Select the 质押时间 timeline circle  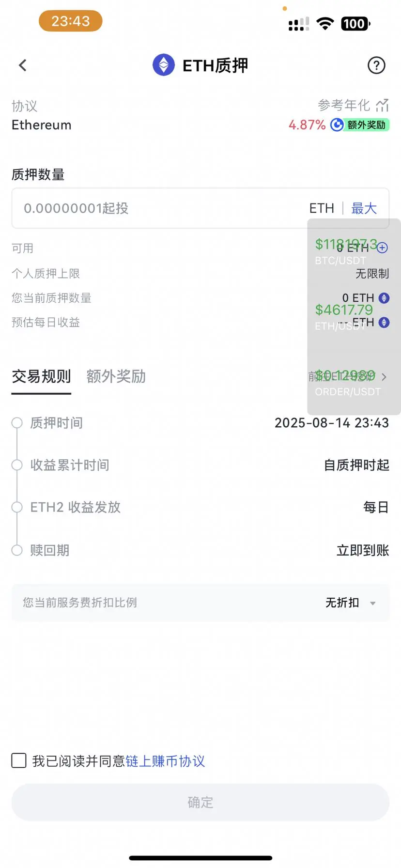tap(17, 423)
